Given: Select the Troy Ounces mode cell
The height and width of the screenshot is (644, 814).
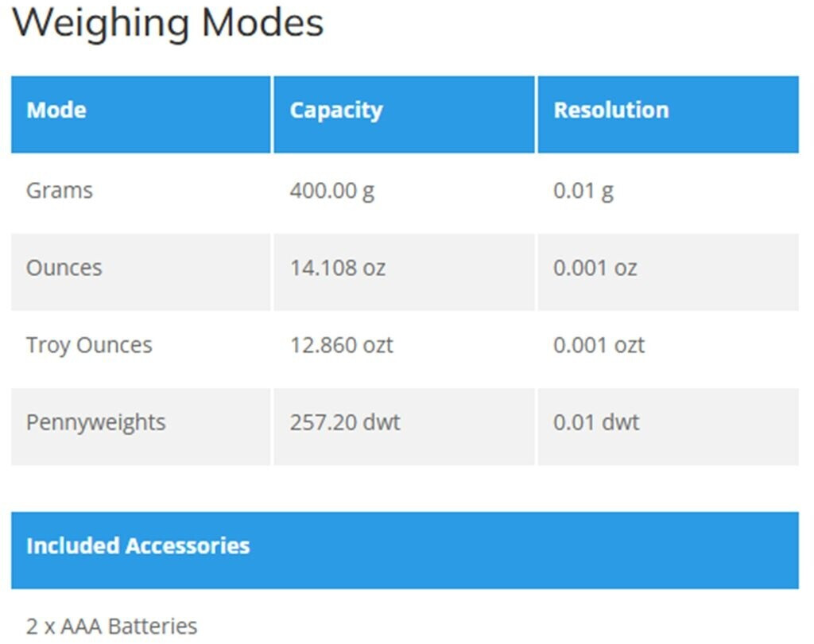Looking at the screenshot, I should [x=89, y=345].
